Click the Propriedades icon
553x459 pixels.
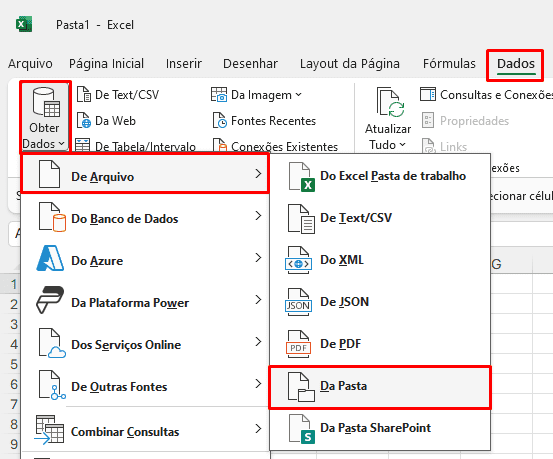point(428,120)
